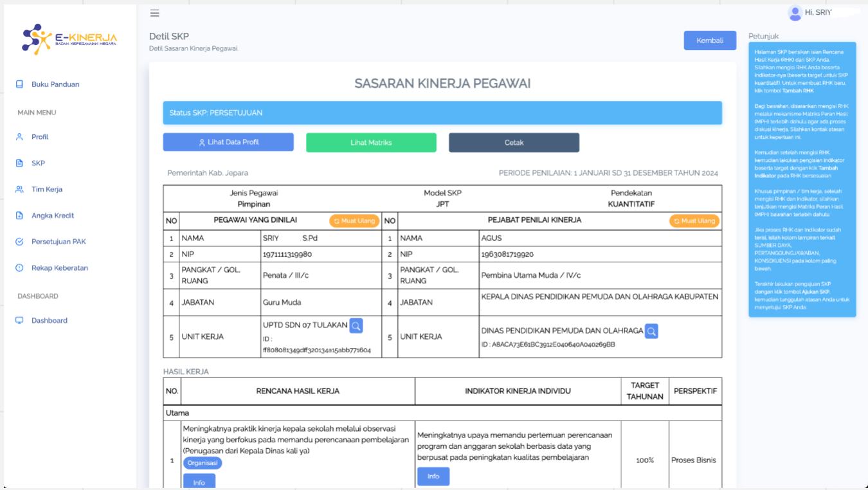Click SASARAN KINERJA PEGAWAI heading
This screenshot has height=490, width=868.
point(442,84)
